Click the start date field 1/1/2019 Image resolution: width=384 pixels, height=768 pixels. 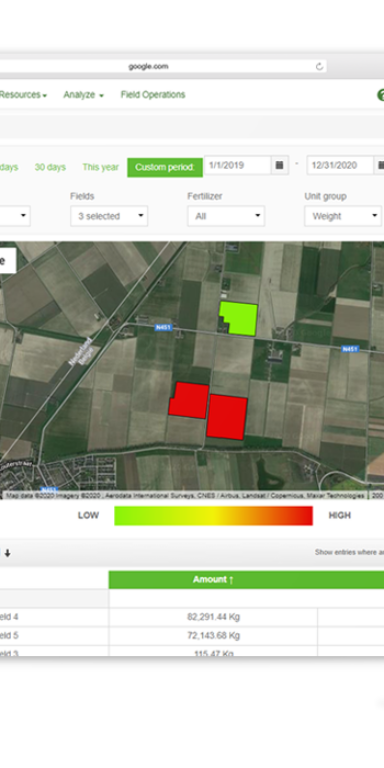coord(238,166)
